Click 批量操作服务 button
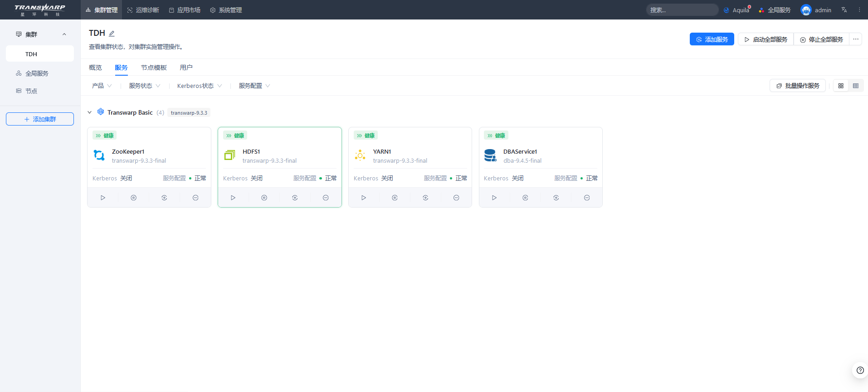This screenshot has height=392, width=868. [x=798, y=86]
